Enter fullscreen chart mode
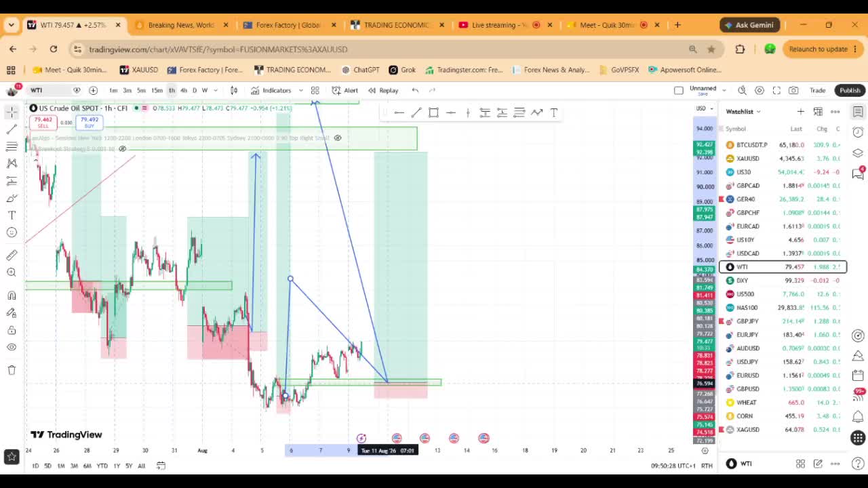The image size is (868, 488). coord(776,90)
